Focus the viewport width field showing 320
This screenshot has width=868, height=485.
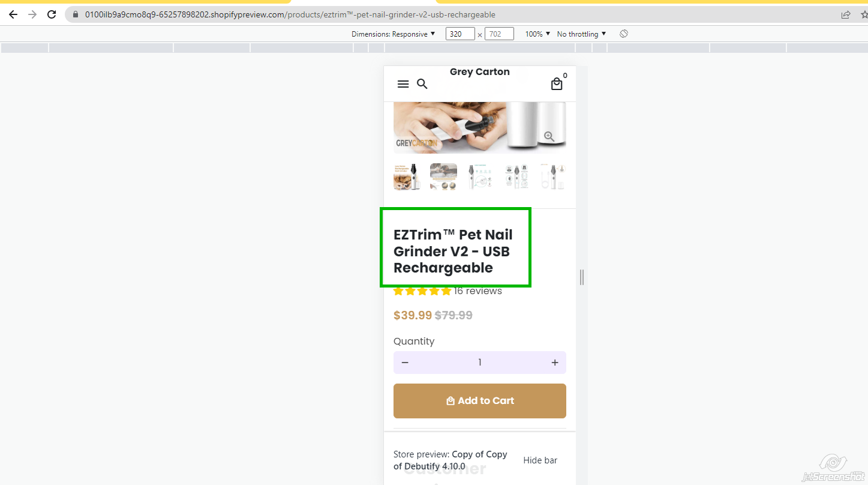click(460, 34)
